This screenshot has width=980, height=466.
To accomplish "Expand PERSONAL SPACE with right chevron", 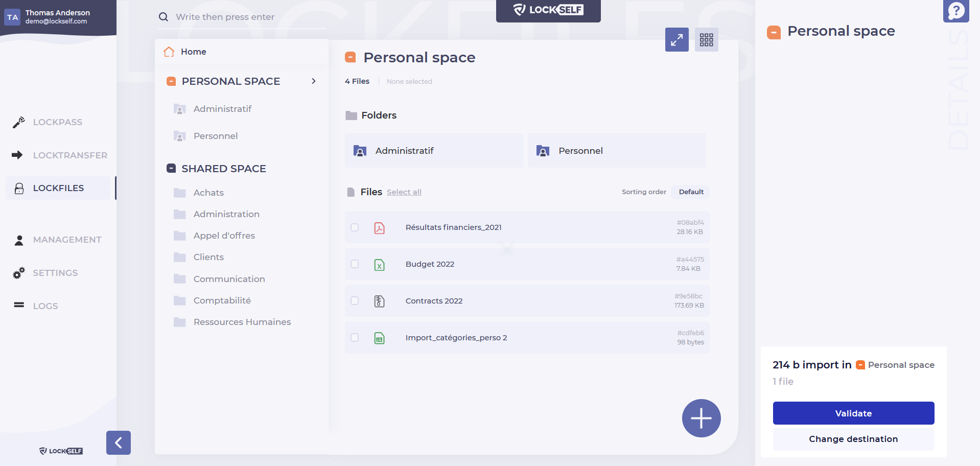I will [314, 81].
